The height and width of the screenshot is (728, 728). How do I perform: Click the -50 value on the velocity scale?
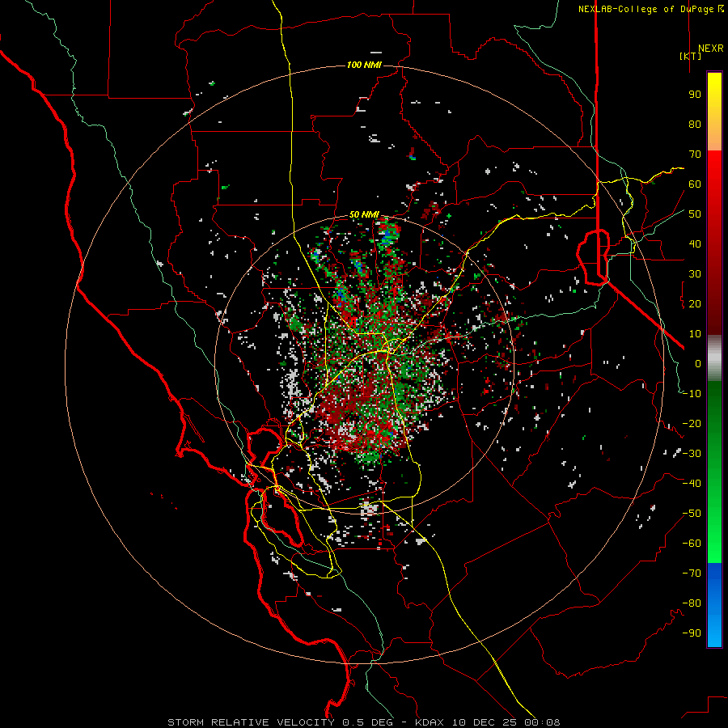pos(692,514)
